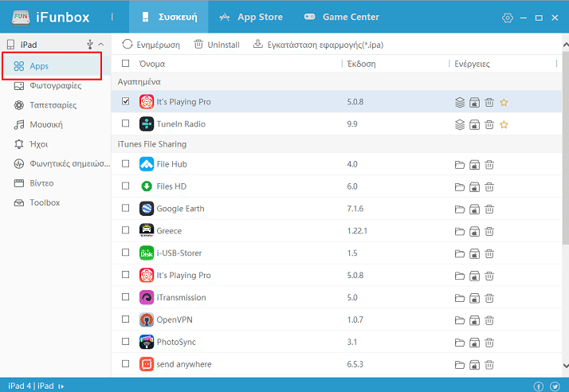Open the settings gear in title bar
The width and height of the screenshot is (569, 392).
[x=508, y=18]
